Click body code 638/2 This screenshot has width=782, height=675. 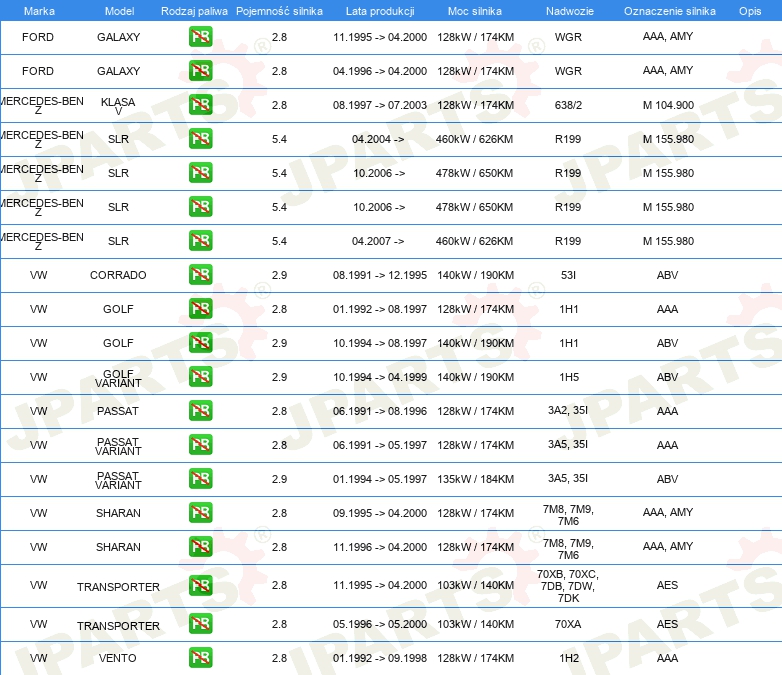point(569,105)
